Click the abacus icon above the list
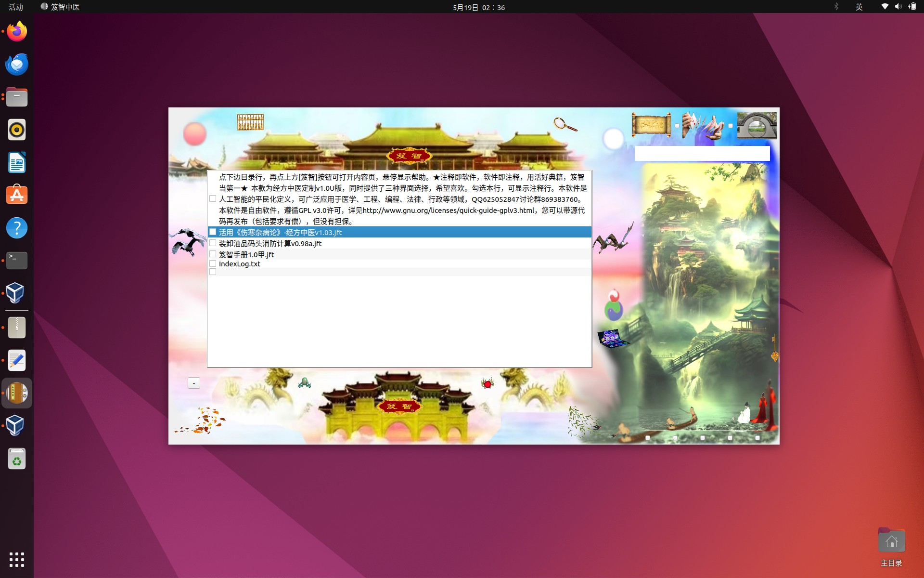 coord(250,122)
